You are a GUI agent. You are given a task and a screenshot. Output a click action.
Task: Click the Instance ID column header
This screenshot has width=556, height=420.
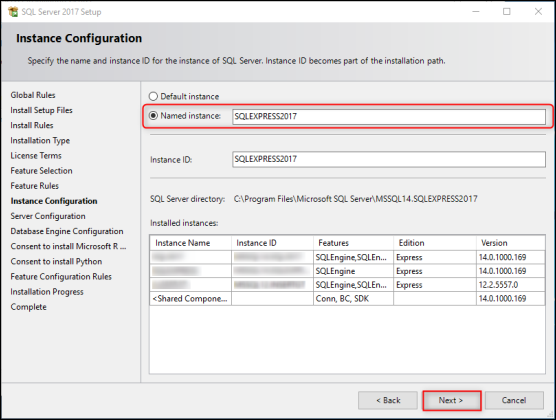(x=272, y=243)
